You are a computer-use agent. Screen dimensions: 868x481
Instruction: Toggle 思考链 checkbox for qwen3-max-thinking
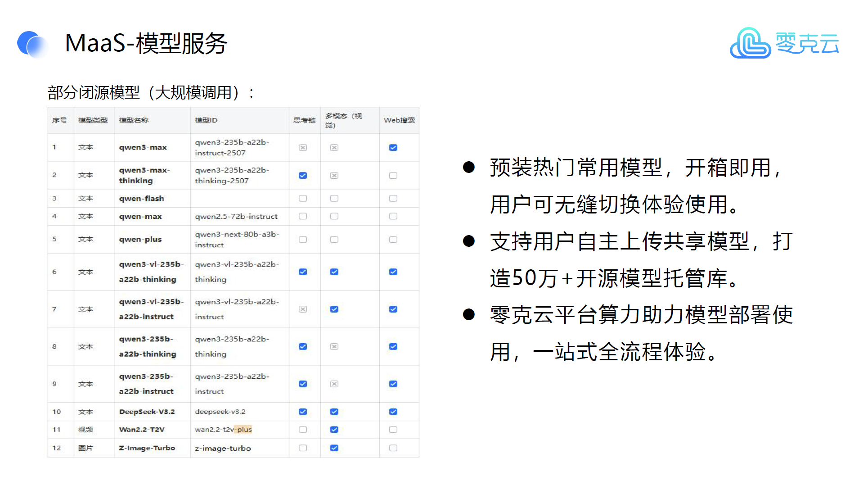point(303,176)
